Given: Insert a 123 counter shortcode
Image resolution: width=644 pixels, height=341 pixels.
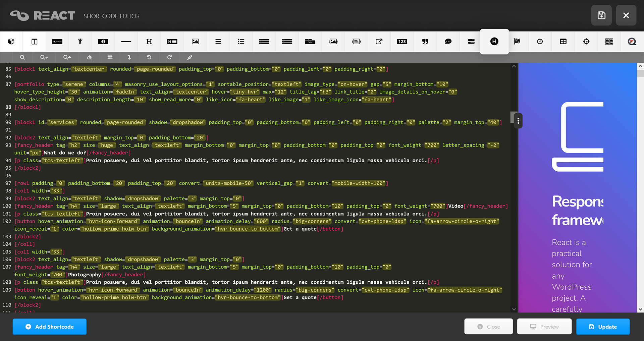Looking at the screenshot, I should (x=402, y=42).
